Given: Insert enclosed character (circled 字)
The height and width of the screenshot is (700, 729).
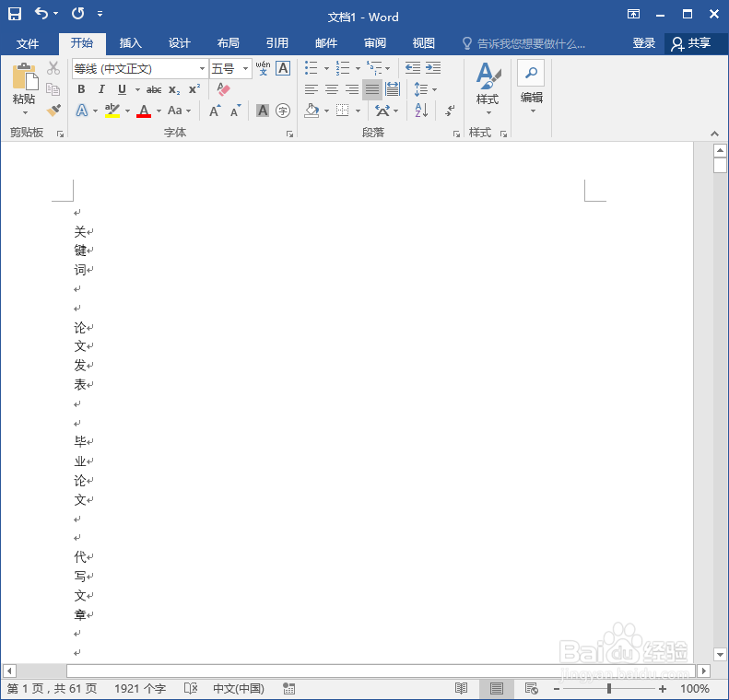Looking at the screenshot, I should (283, 111).
